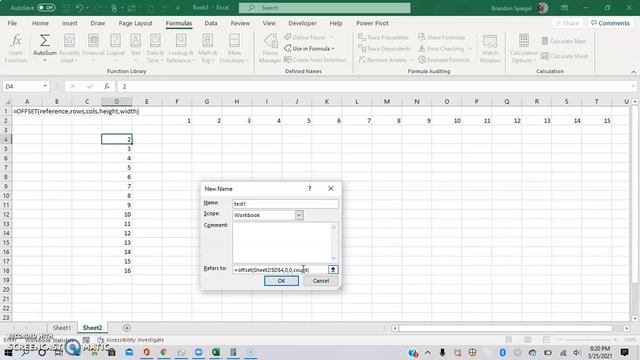Toggle the AutoSave switch
This screenshot has height=360, width=640.
click(x=46, y=8)
